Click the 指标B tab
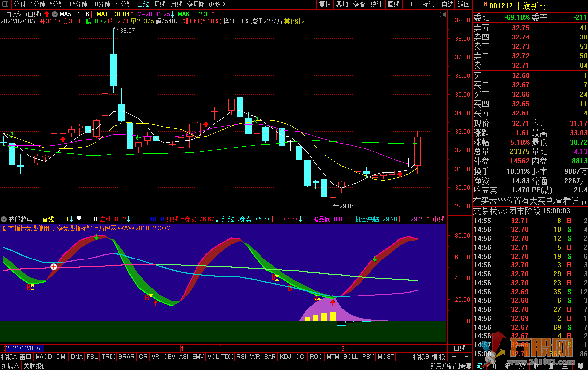This screenshot has width=588, height=370. coord(421,357)
